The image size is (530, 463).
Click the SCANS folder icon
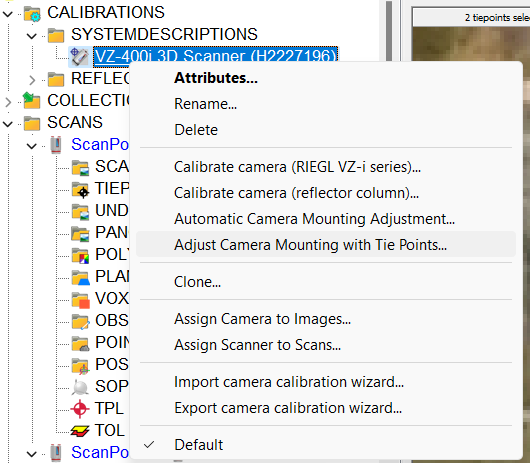point(32,123)
